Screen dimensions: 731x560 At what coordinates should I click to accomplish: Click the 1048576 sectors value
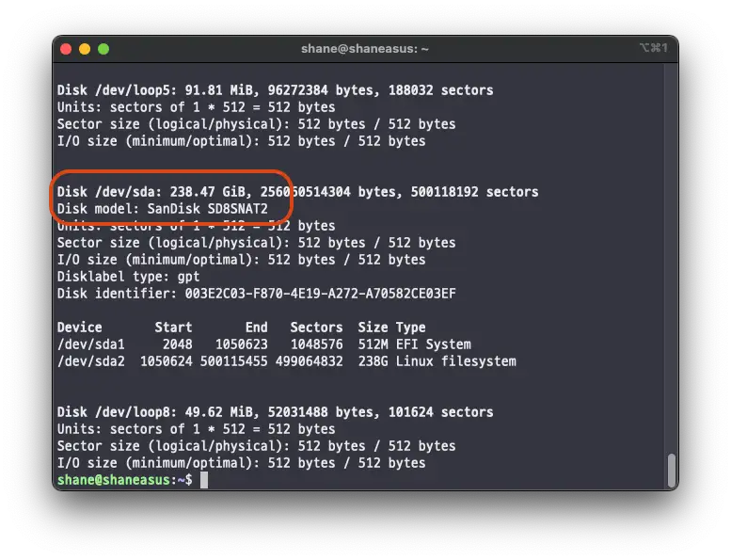pos(316,344)
